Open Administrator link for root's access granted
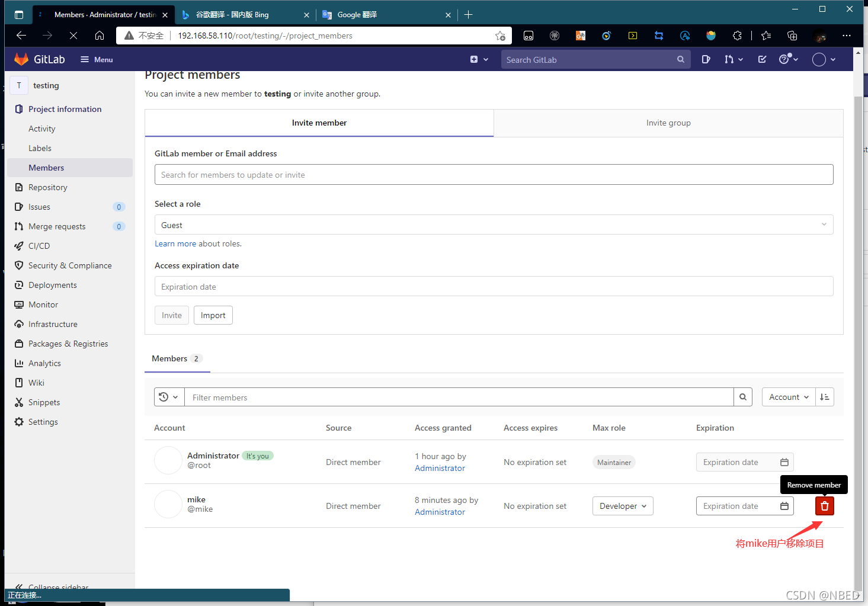 tap(440, 468)
